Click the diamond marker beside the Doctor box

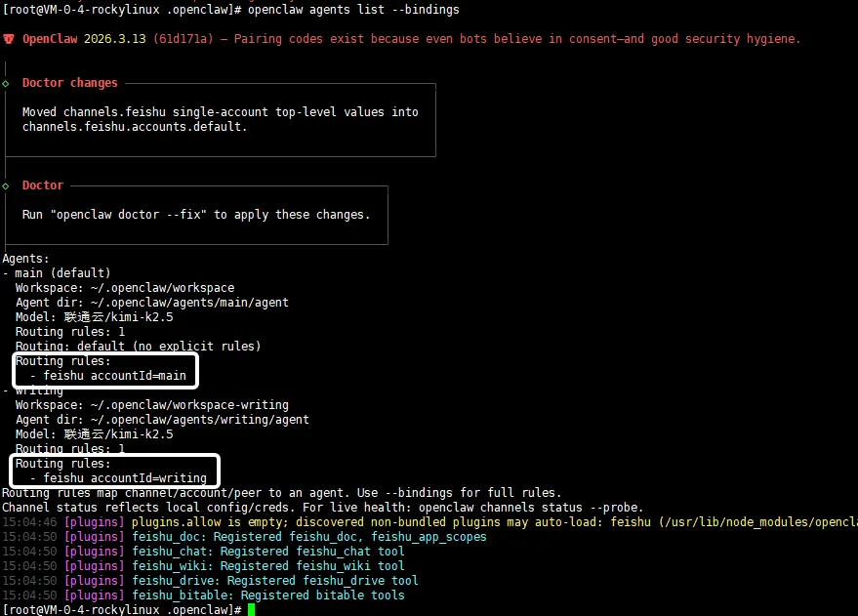[x=6, y=186]
